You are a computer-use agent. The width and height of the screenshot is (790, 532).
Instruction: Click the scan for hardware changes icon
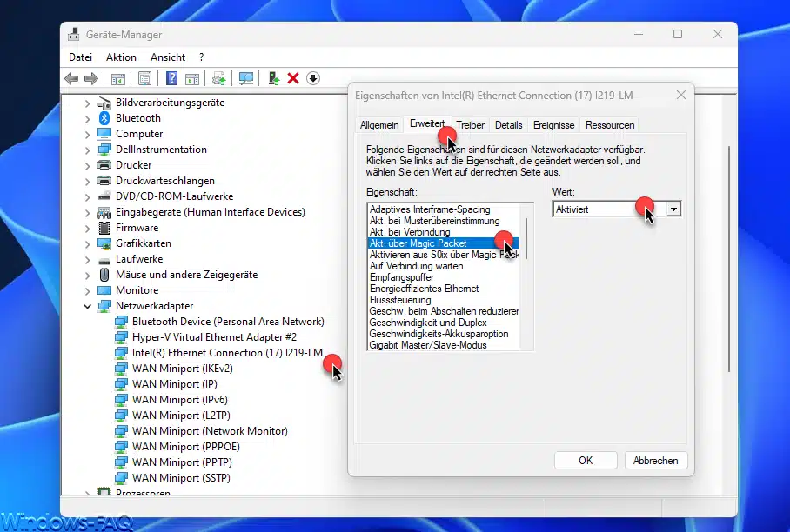(x=246, y=78)
